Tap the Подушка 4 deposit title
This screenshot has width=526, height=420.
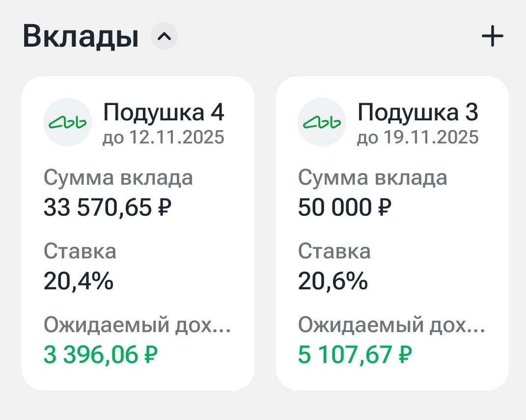point(164,112)
